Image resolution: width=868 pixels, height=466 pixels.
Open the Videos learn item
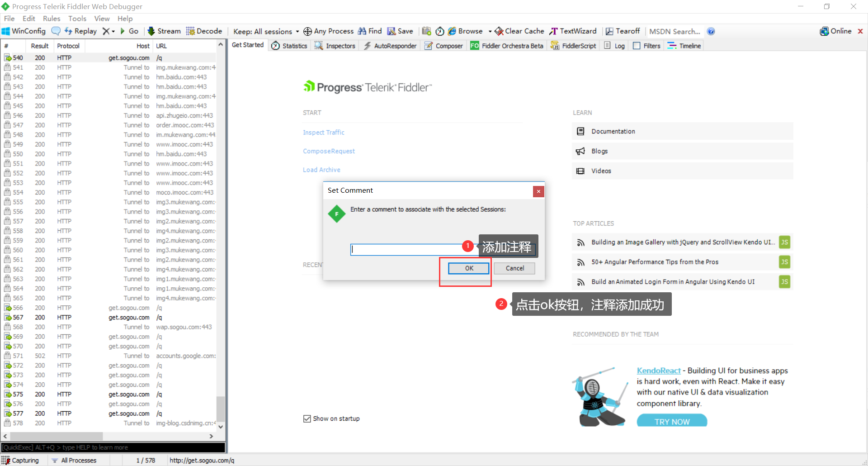[x=682, y=171]
